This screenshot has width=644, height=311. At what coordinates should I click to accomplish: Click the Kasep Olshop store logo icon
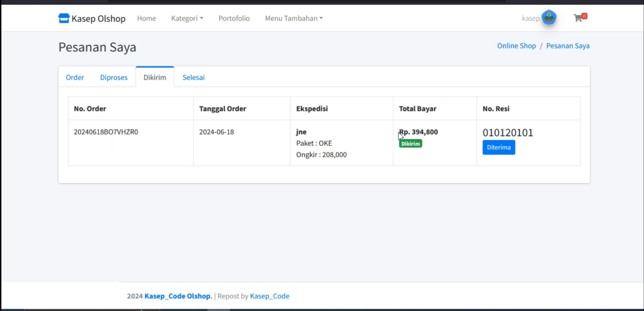[64, 18]
